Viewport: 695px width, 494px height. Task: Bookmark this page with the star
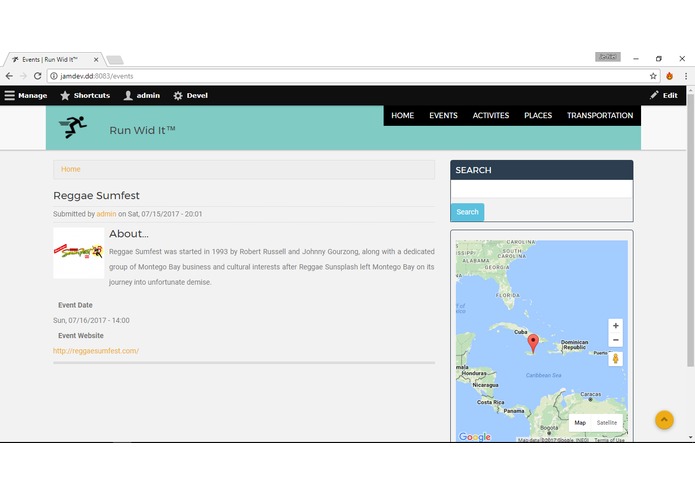point(653,76)
